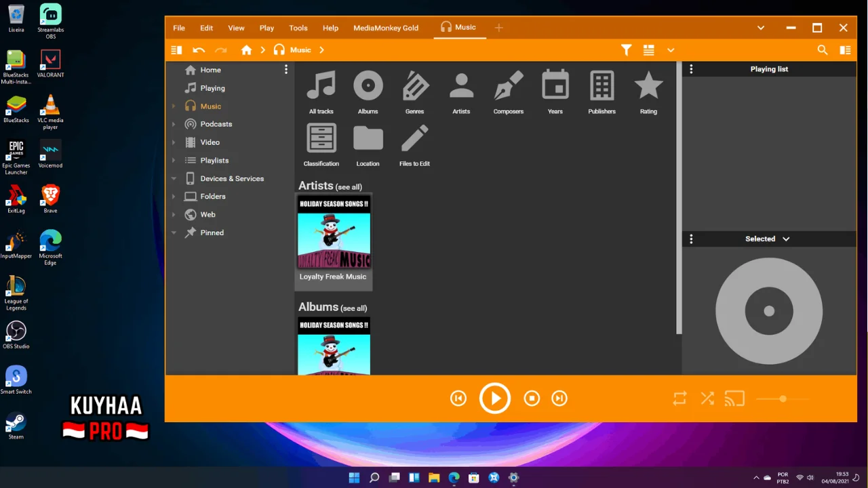Click the Redo arrow in toolbar
The height and width of the screenshot is (488, 868).
(221, 50)
